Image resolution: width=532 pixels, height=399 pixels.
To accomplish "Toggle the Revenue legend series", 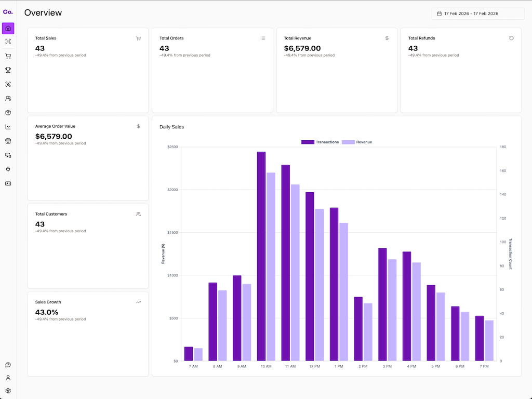I will (x=357, y=142).
